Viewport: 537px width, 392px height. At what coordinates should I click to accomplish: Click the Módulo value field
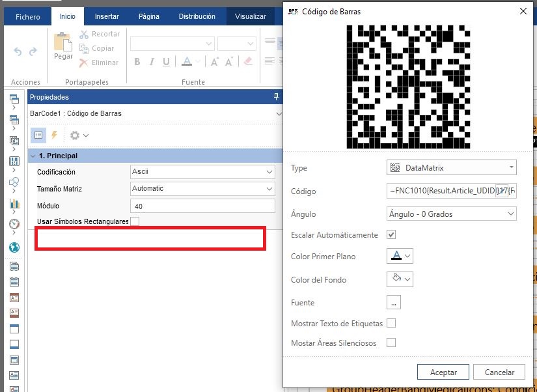coord(202,206)
